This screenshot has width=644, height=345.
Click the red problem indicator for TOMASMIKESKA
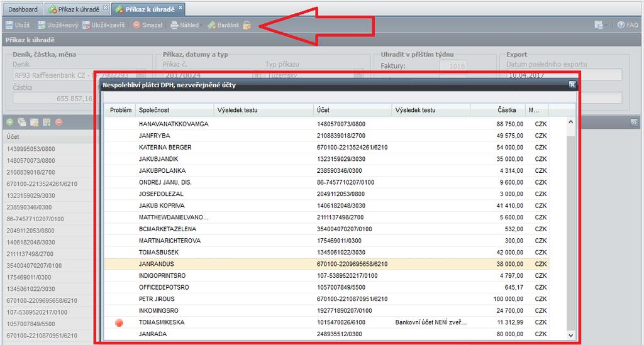[119, 323]
